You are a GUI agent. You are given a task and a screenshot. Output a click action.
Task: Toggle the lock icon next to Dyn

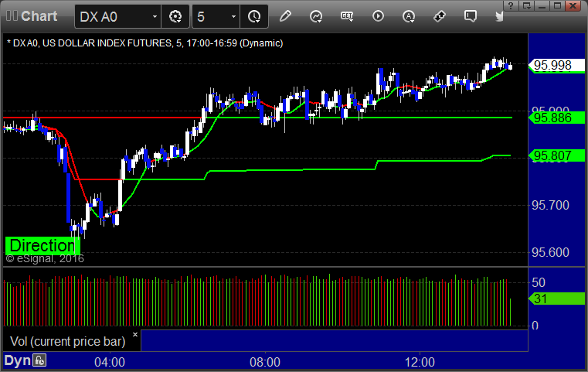[x=39, y=360]
